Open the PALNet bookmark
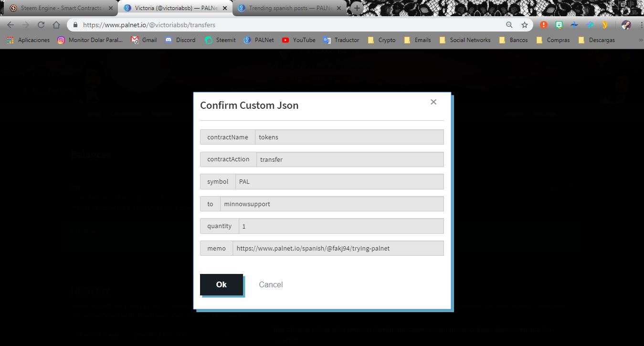 point(258,40)
